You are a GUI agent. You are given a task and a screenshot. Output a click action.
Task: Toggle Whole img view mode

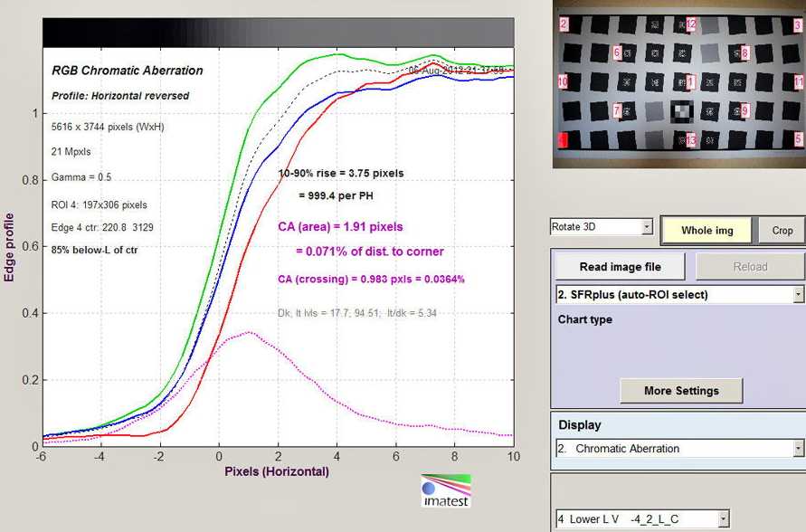click(x=707, y=230)
